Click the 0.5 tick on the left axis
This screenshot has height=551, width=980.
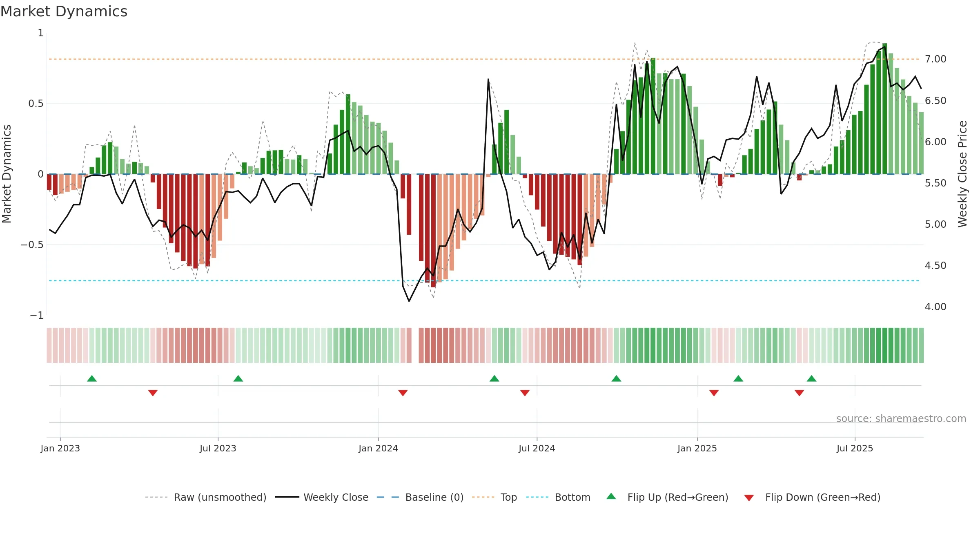[36, 104]
